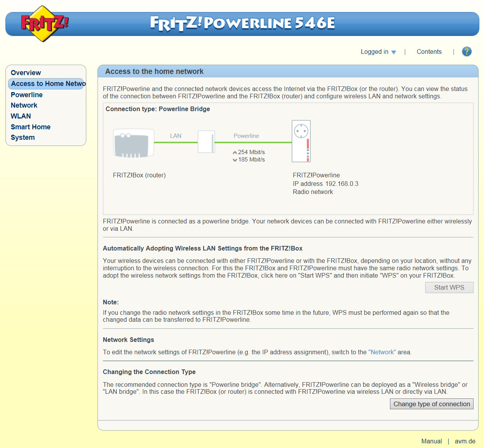The width and height of the screenshot is (484, 448).
Task: Open the help question mark icon
Action: 467,51
